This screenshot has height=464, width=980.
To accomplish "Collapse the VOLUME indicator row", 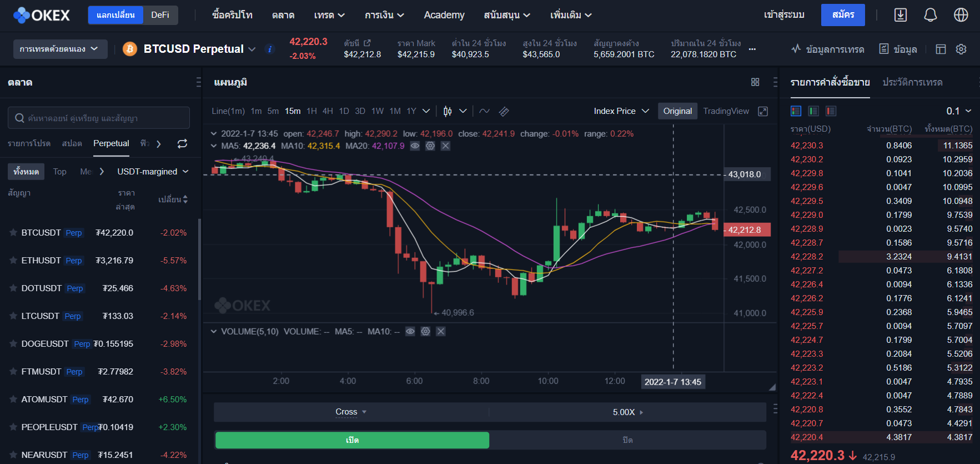I will (214, 332).
